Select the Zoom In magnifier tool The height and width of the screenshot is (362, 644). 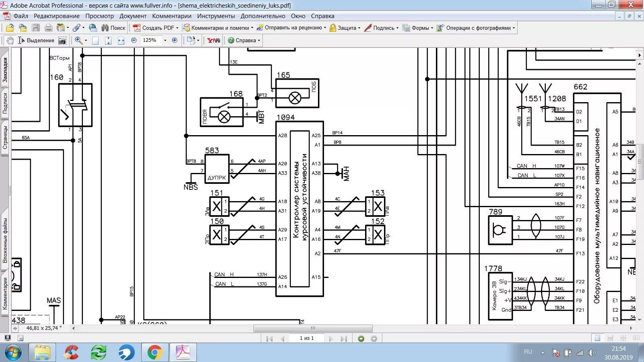(x=78, y=40)
